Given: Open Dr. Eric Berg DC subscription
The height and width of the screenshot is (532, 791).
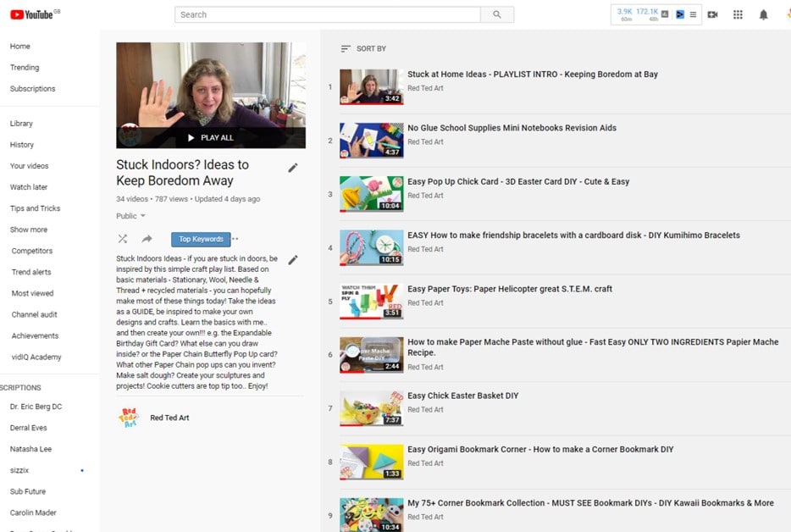Looking at the screenshot, I should [36, 407].
